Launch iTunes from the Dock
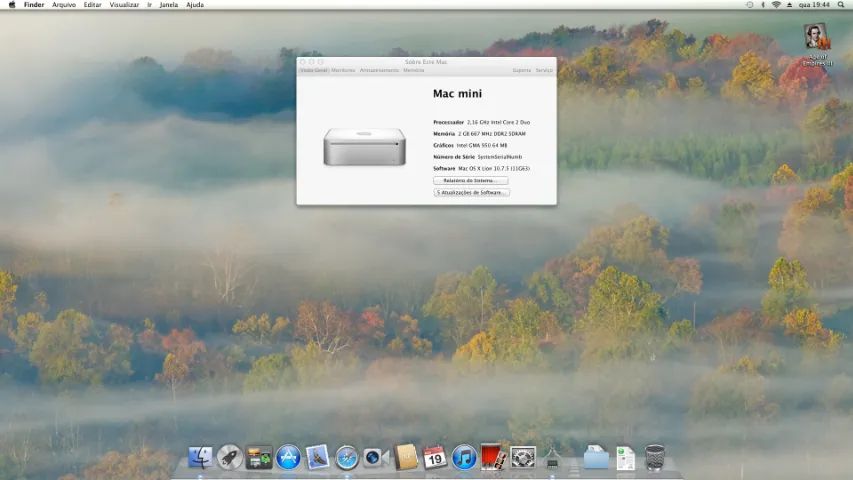Screen dimensions: 853x480 pos(464,457)
